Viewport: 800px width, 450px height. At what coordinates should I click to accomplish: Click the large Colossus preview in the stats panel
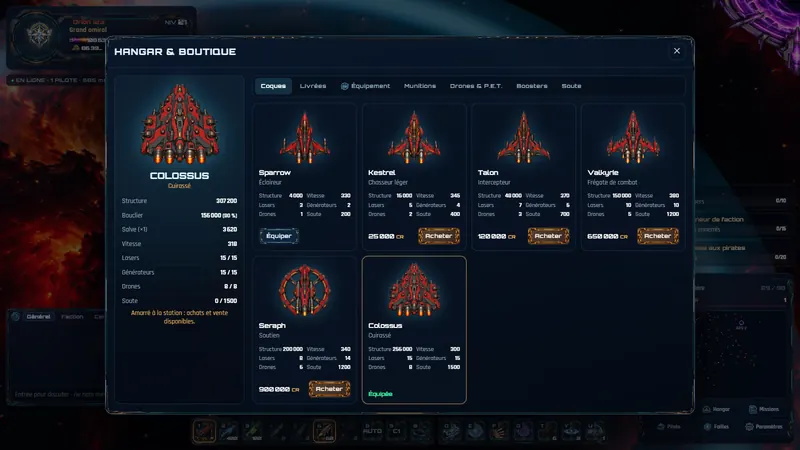click(180, 124)
